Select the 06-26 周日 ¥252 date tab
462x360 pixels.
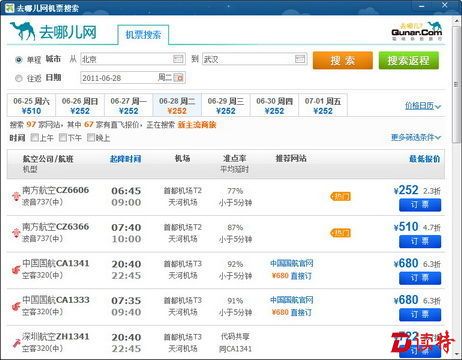click(x=80, y=105)
